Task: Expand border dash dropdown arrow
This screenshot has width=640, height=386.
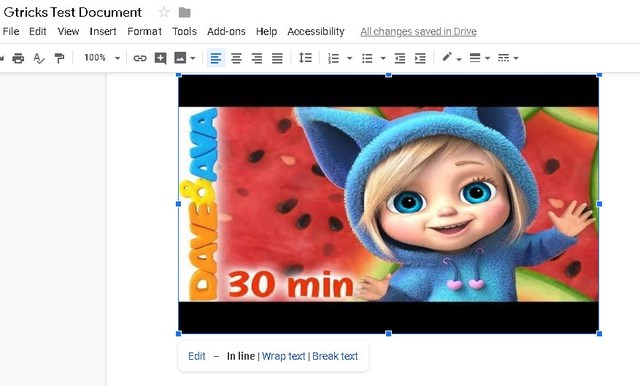Action: tap(516, 58)
